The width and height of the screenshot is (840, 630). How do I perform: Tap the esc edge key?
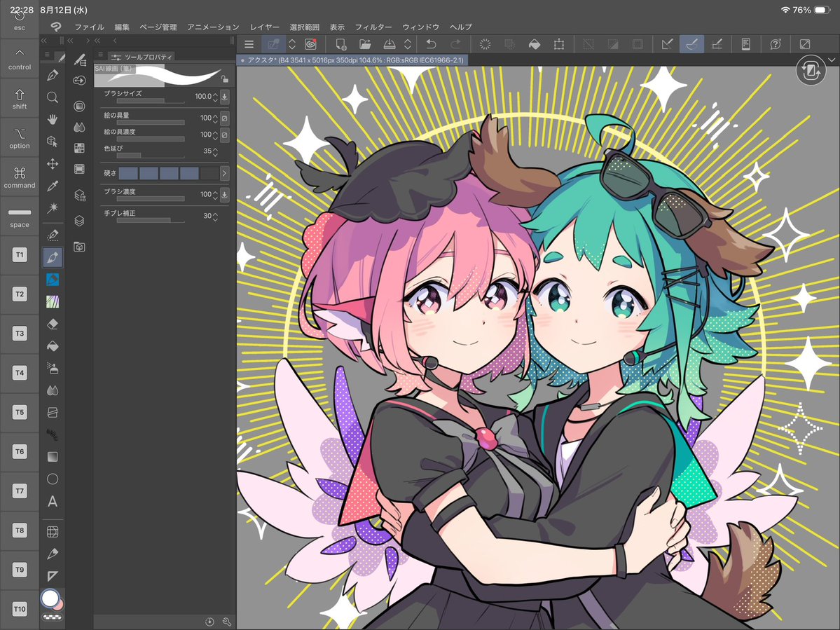20,20
